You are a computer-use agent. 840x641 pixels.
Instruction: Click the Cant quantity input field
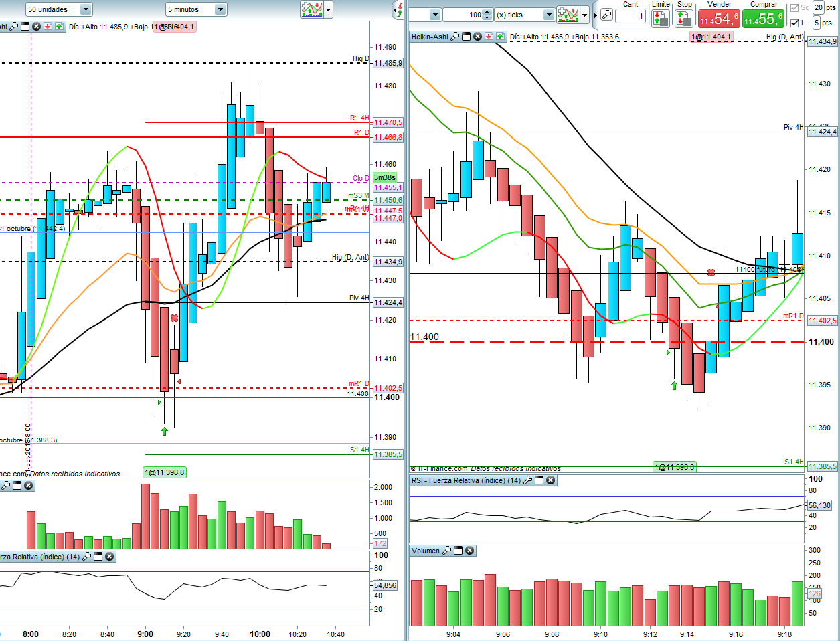tap(631, 16)
